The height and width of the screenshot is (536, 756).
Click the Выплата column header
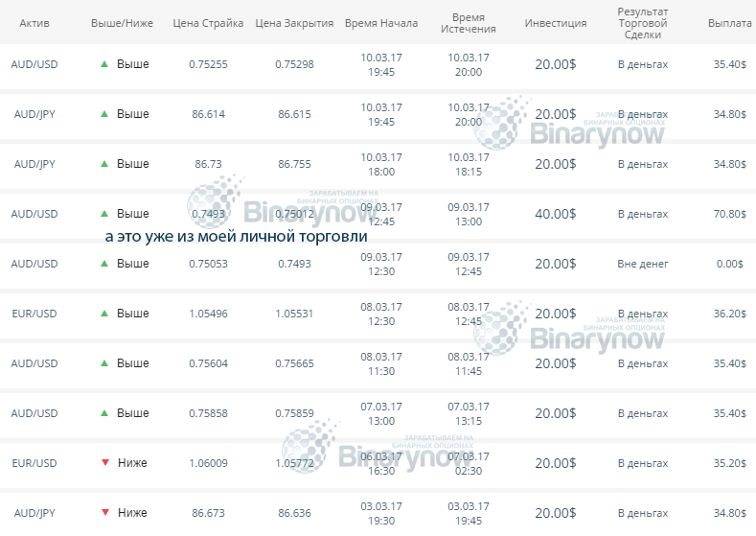coord(729,23)
